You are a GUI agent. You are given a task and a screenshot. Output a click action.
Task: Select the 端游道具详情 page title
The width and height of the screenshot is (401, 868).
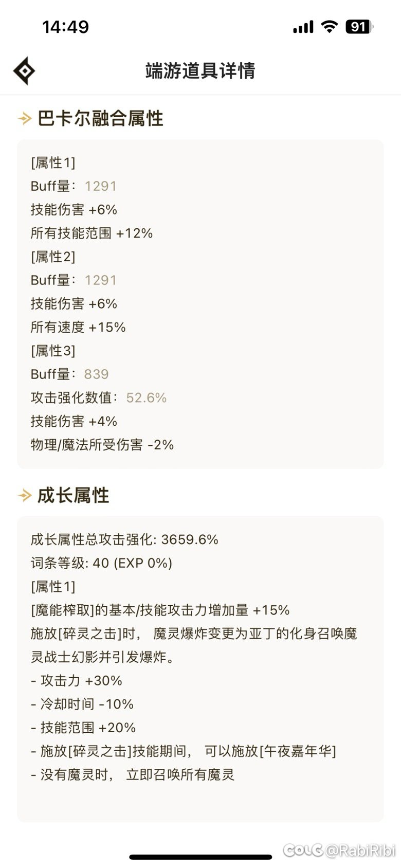point(200,70)
